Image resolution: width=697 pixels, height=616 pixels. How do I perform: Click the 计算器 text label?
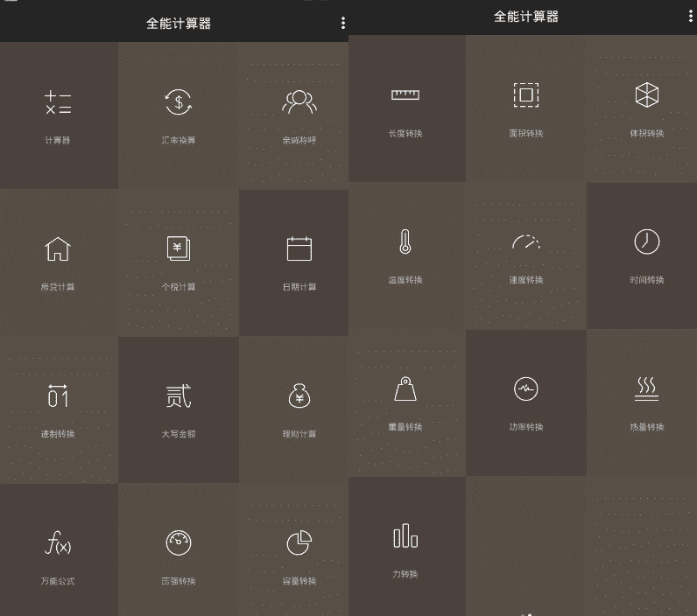(x=58, y=140)
